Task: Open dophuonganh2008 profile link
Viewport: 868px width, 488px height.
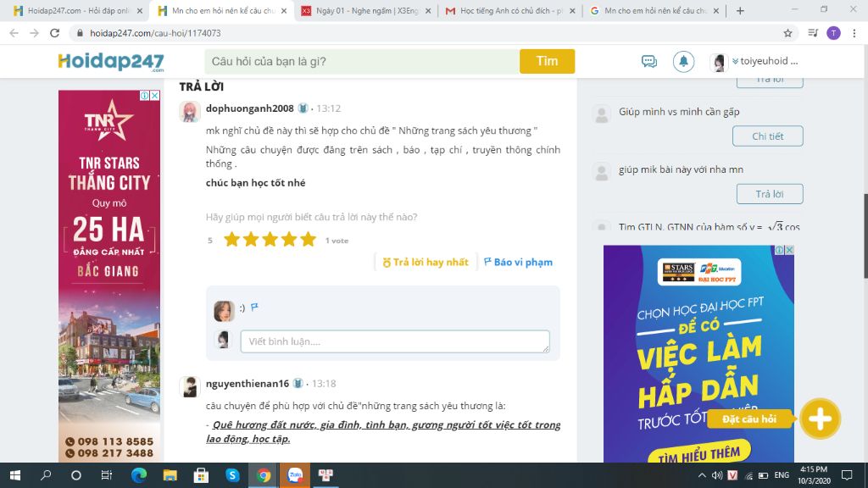Action: (250, 108)
